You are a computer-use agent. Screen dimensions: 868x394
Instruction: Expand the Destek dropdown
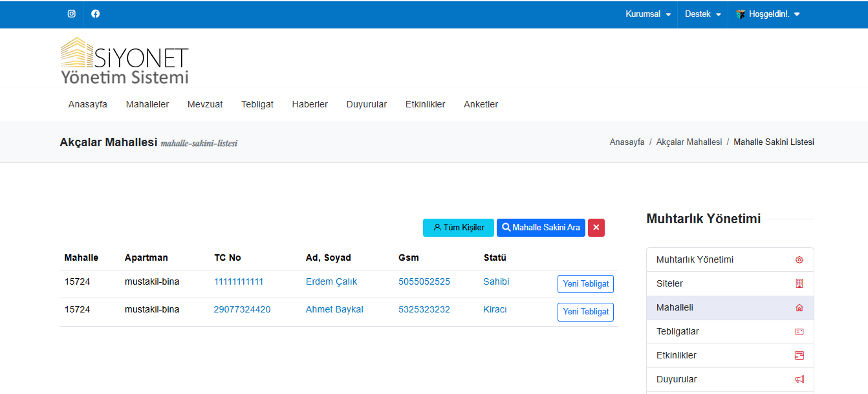click(x=702, y=14)
